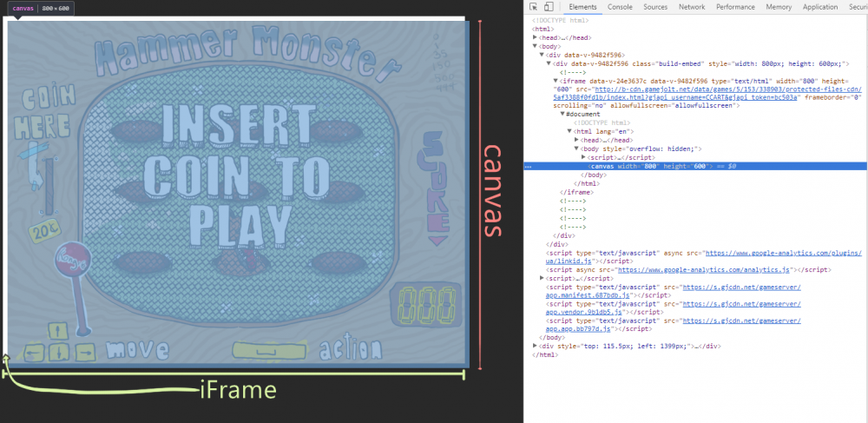The image size is (868, 423).
Task: Select the highlighted canvas element row
Action: click(x=695, y=166)
